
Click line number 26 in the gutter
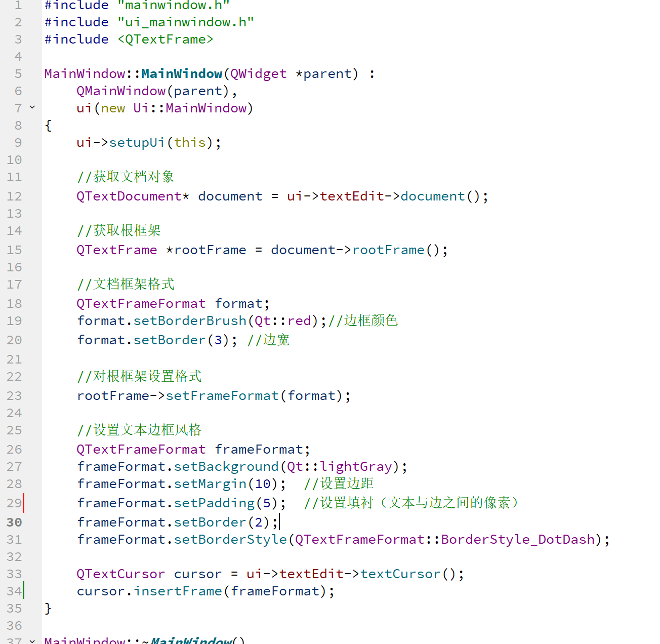tap(14, 449)
